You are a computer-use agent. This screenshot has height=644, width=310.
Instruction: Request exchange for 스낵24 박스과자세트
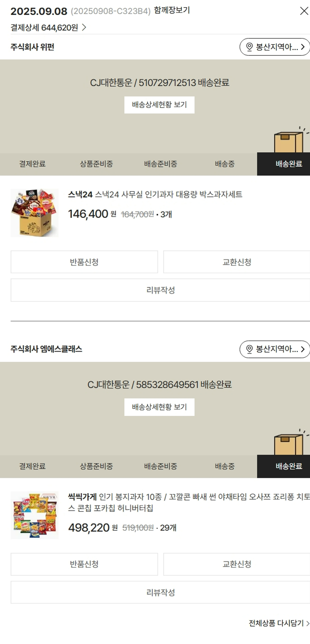click(236, 262)
